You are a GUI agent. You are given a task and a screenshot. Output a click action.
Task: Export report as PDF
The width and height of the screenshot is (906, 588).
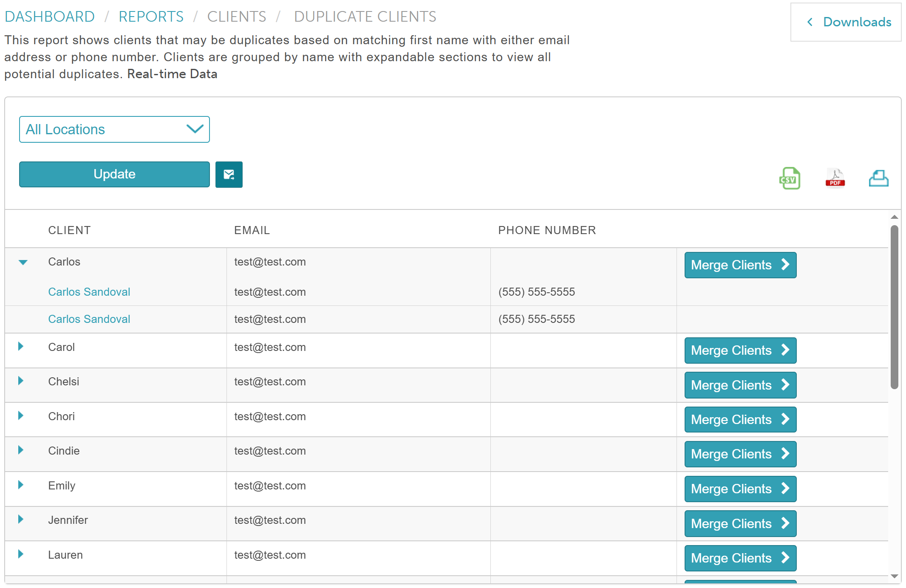835,178
